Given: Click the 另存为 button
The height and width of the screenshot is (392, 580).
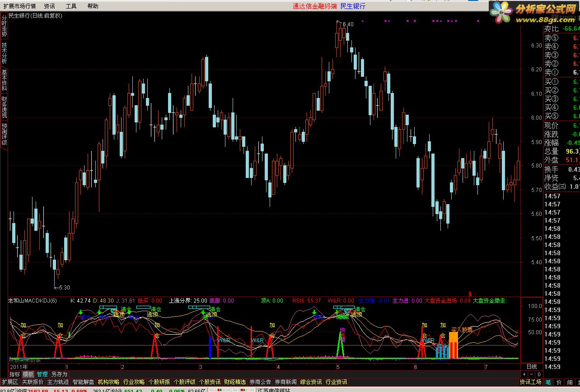Looking at the screenshot, I should click(59, 374).
